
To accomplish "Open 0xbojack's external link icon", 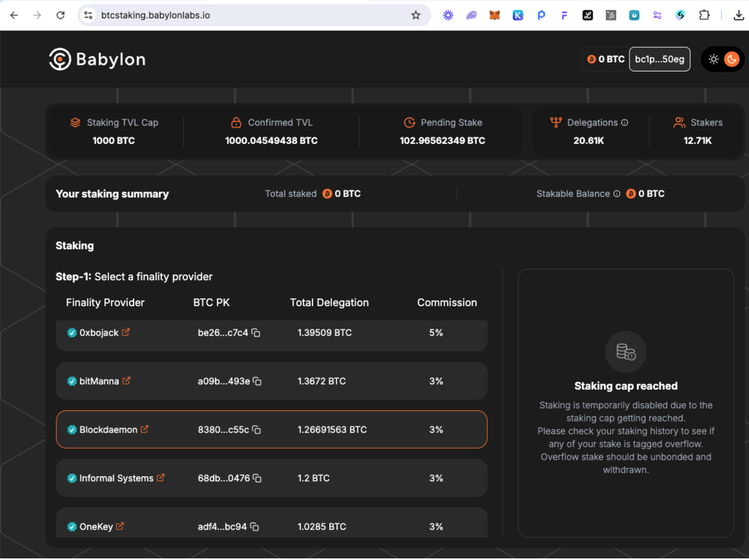I will coord(126,332).
